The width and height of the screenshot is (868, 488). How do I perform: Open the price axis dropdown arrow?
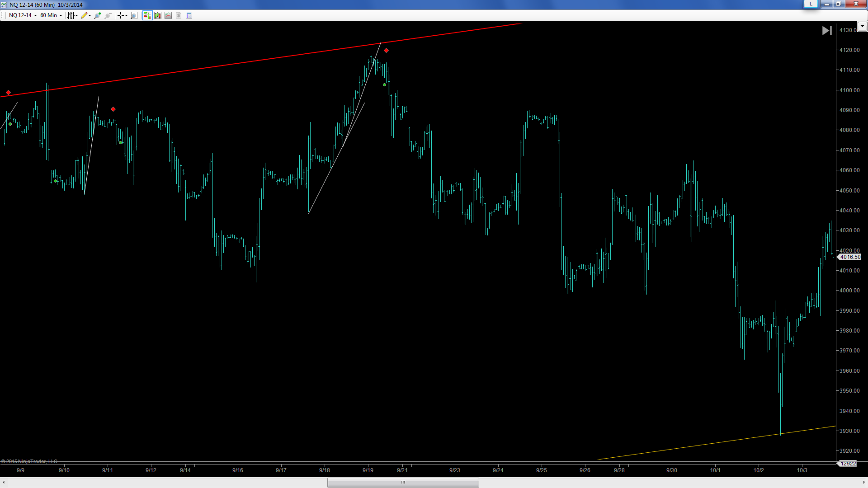862,26
